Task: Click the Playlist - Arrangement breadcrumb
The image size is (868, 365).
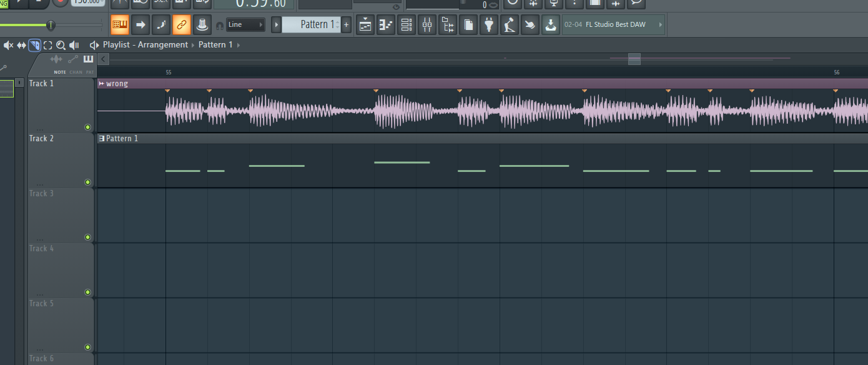Action: [x=145, y=45]
